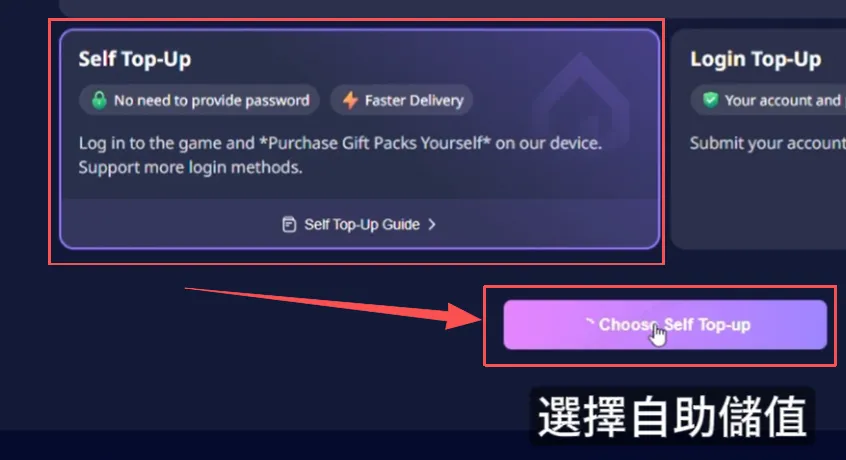This screenshot has height=460, width=846.
Task: Click the Choose Self Top-up button
Action: [x=665, y=325]
